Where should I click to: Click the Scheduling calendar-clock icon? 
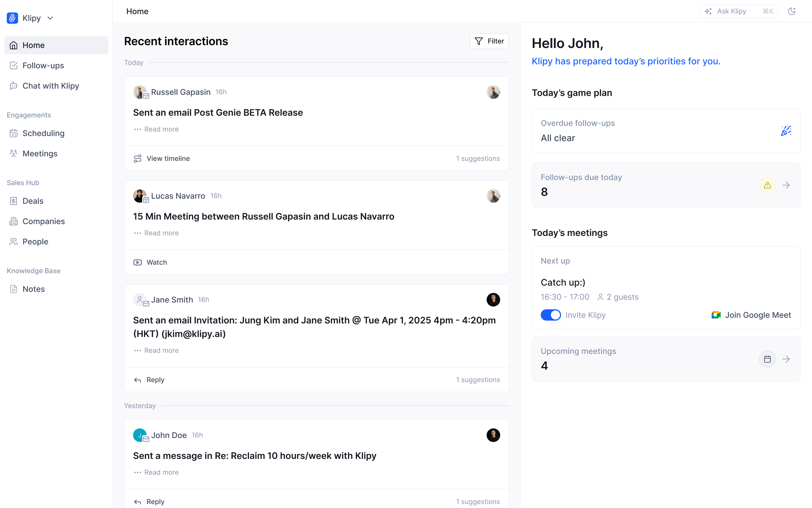point(14,133)
